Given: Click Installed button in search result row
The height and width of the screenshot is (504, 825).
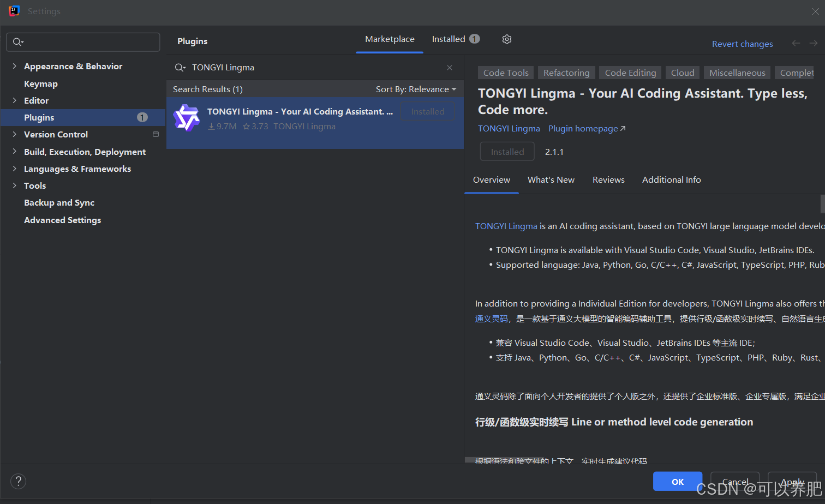Looking at the screenshot, I should tap(428, 112).
